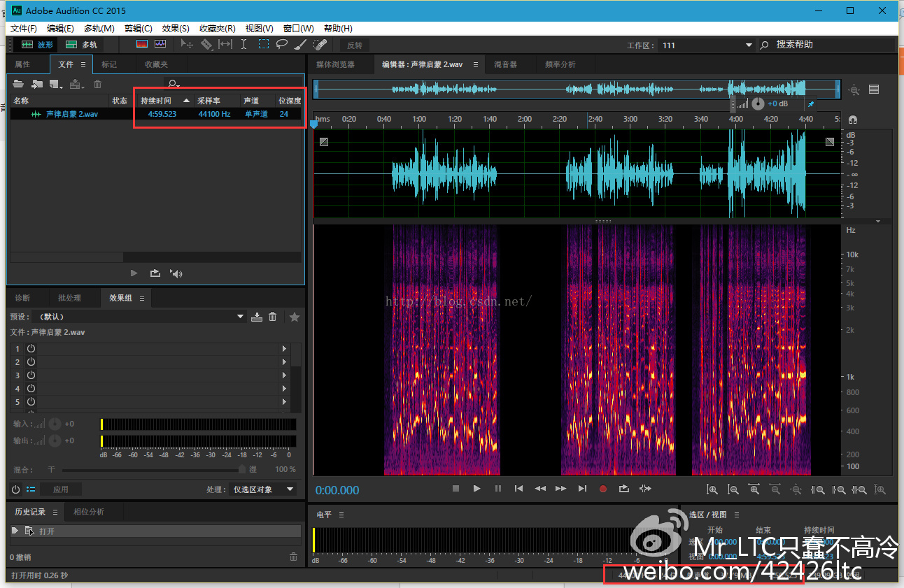This screenshot has height=588, width=904.
Task: Zoom in amplitude in the editor
Action: click(712, 490)
